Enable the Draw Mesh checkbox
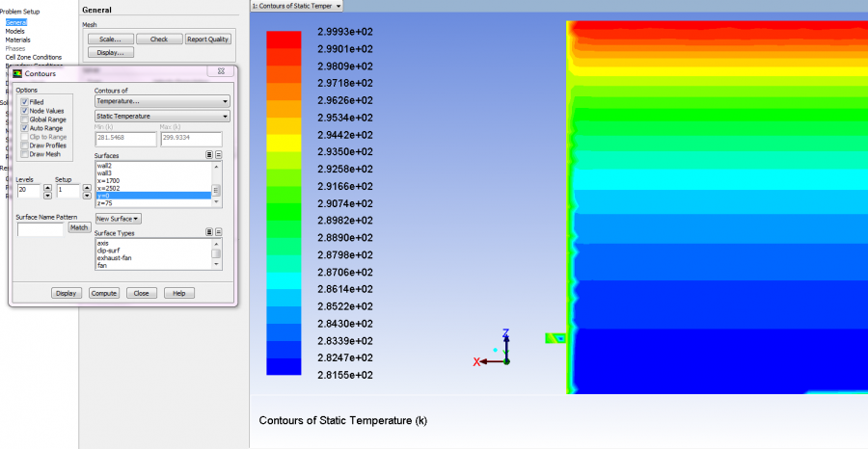This screenshot has width=868, height=449. pyautogui.click(x=24, y=154)
